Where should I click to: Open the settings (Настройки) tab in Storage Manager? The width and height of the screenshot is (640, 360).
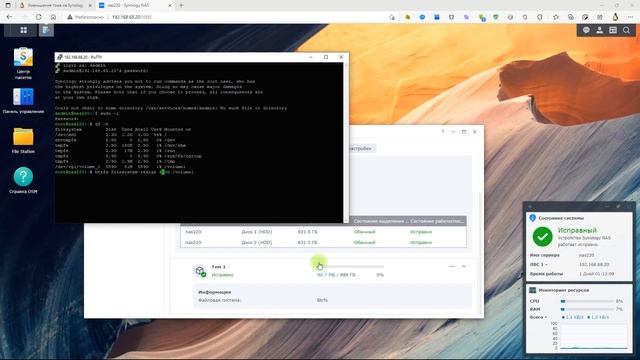361,149
